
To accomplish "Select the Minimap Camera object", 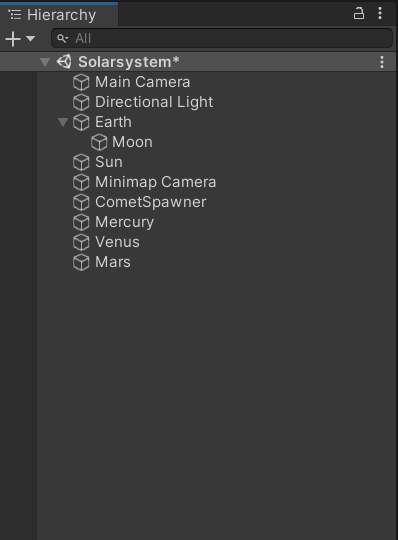I will pos(155,182).
